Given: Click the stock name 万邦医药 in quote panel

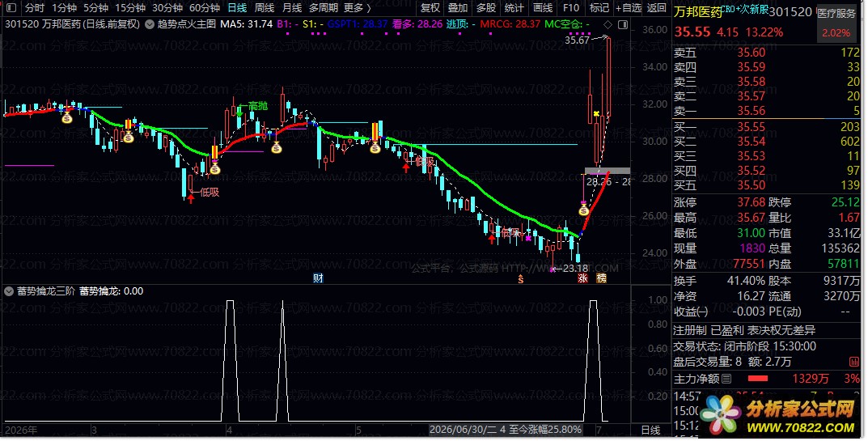Looking at the screenshot, I should 697,11.
